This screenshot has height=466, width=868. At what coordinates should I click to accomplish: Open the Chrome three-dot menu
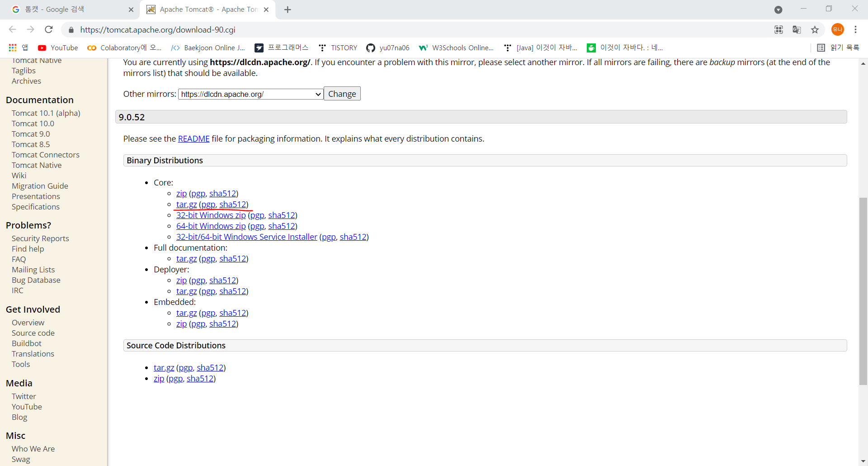pyautogui.click(x=855, y=29)
